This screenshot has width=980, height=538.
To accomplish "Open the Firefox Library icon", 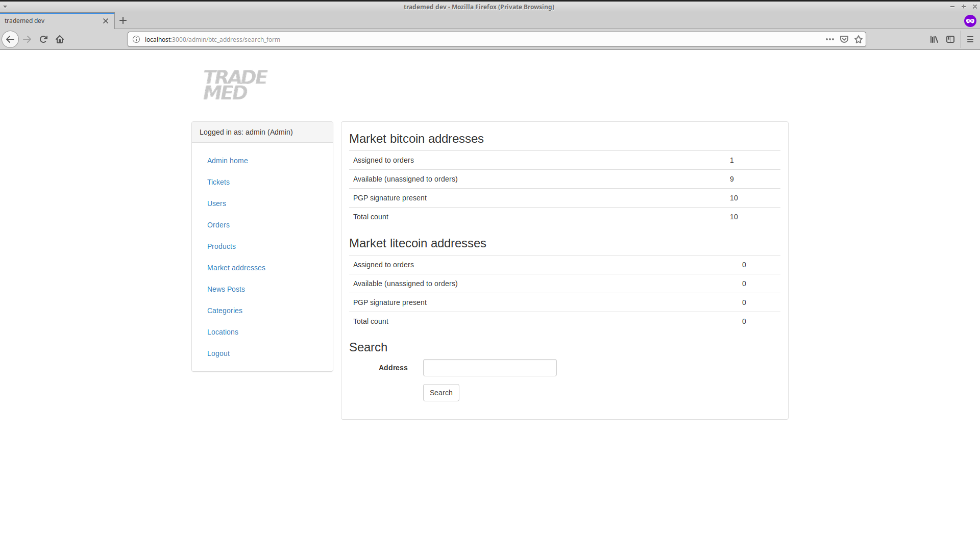I will pyautogui.click(x=934, y=39).
